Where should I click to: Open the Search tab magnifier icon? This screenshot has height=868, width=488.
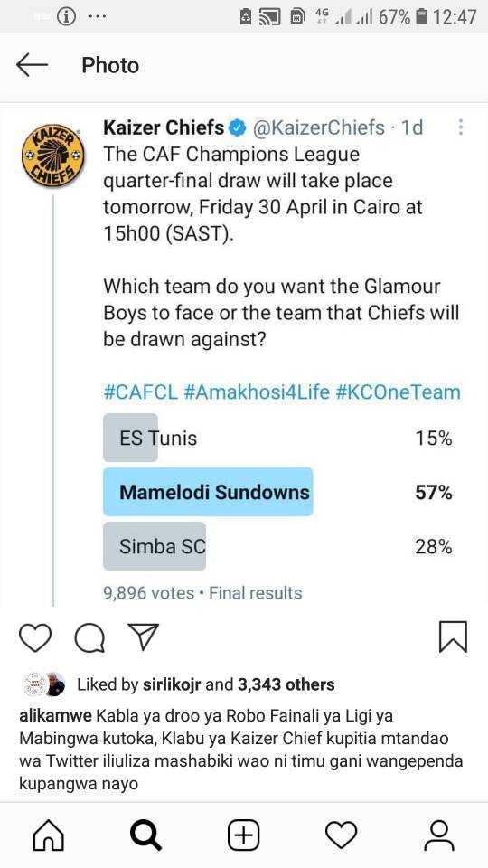click(x=146, y=835)
